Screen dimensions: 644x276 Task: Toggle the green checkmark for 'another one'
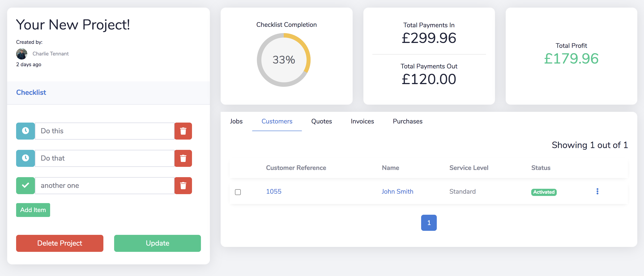(26, 186)
